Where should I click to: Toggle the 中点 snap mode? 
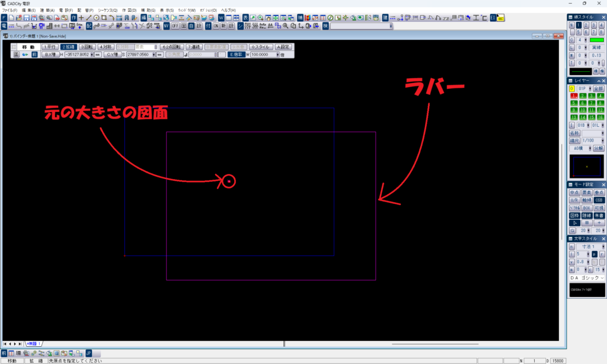(574, 193)
